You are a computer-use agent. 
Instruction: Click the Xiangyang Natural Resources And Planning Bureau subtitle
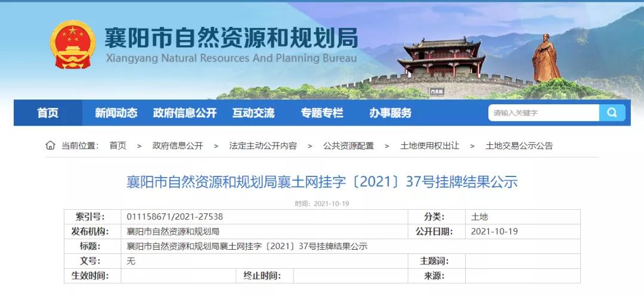click(231, 58)
